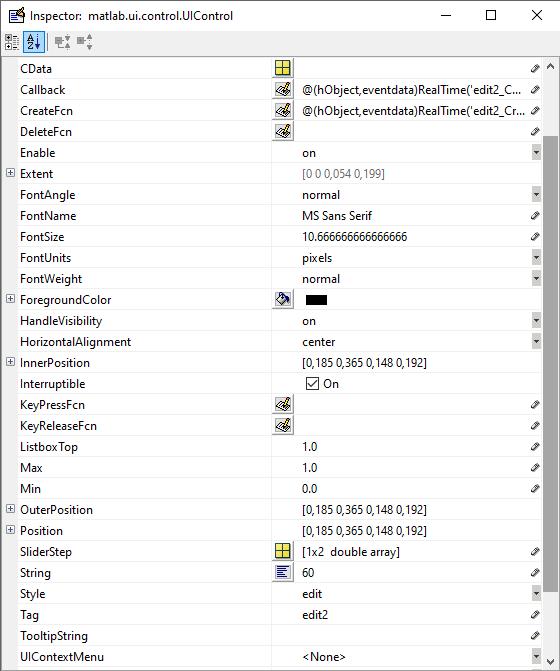Click pencil edit icon for FontName
Image resolution: width=560 pixels, height=671 pixels.
pyautogui.click(x=535, y=215)
